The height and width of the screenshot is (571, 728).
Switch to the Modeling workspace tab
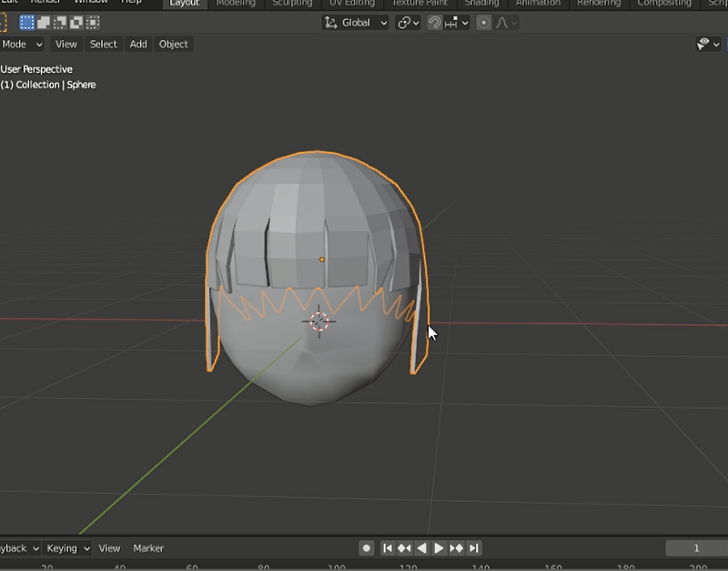pyautogui.click(x=236, y=4)
